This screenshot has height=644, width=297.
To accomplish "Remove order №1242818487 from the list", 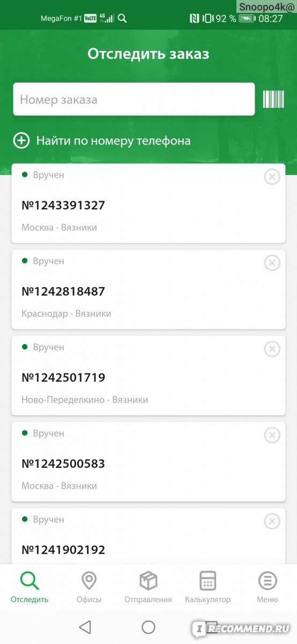I will pyautogui.click(x=272, y=263).
